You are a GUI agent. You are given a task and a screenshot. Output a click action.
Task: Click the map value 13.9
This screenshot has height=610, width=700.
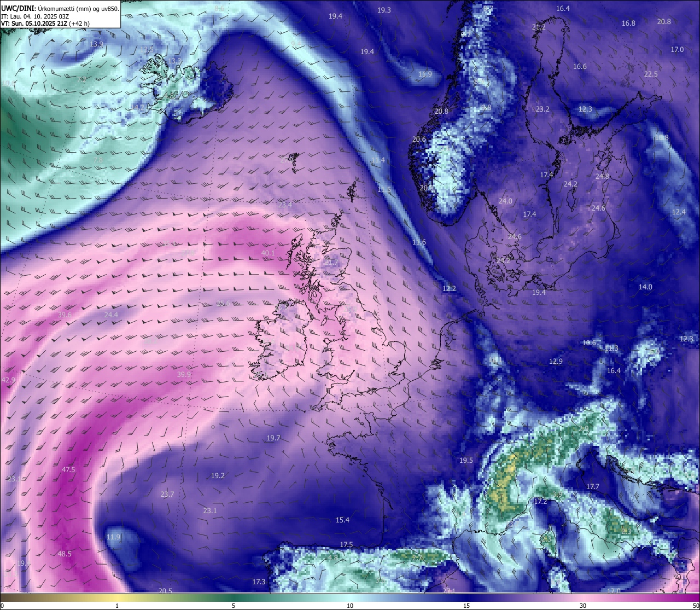(96, 44)
